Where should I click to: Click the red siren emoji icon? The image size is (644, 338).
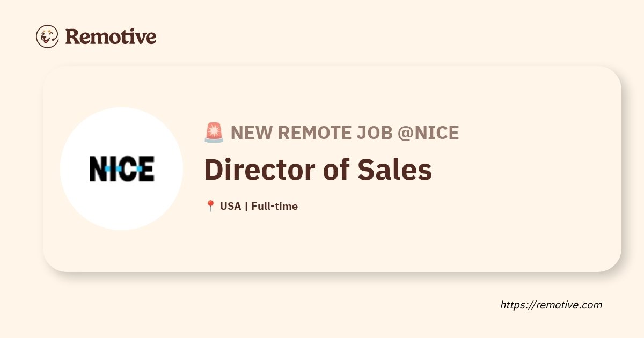(x=214, y=133)
